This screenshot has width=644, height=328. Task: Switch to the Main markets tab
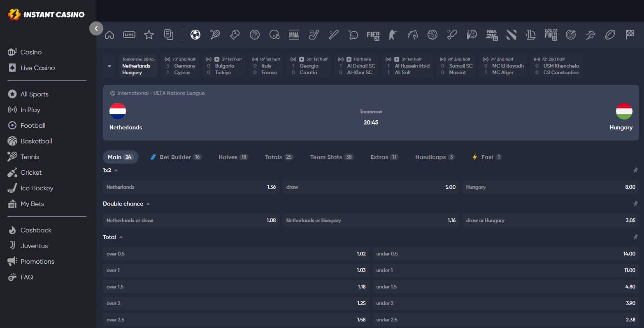(121, 157)
